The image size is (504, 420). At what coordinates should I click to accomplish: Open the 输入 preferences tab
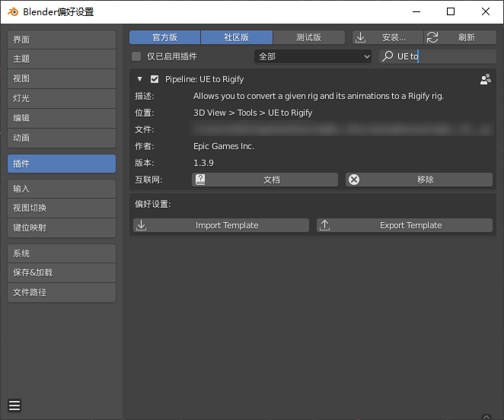tap(62, 189)
